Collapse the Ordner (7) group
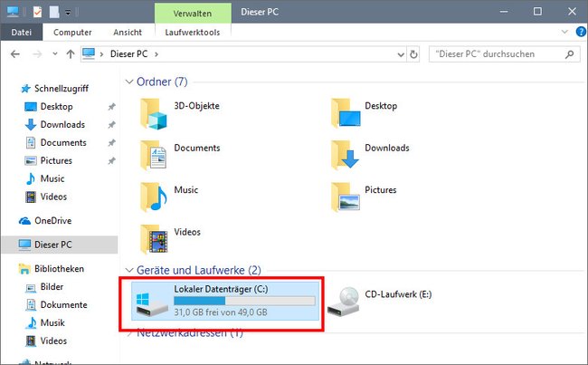 point(129,82)
